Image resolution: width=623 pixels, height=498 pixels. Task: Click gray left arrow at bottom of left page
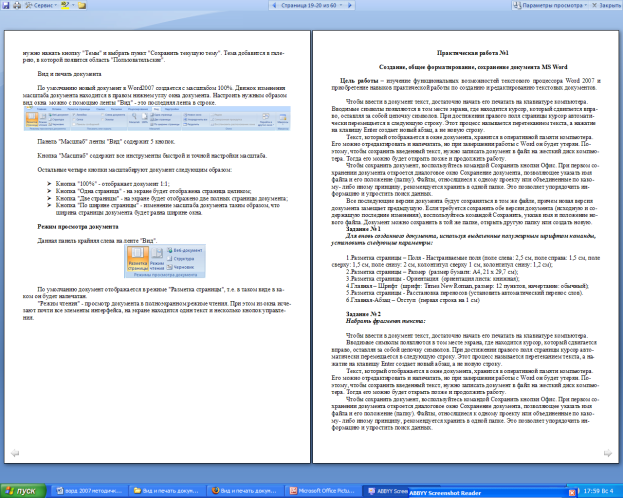pyautogui.click(x=15, y=453)
